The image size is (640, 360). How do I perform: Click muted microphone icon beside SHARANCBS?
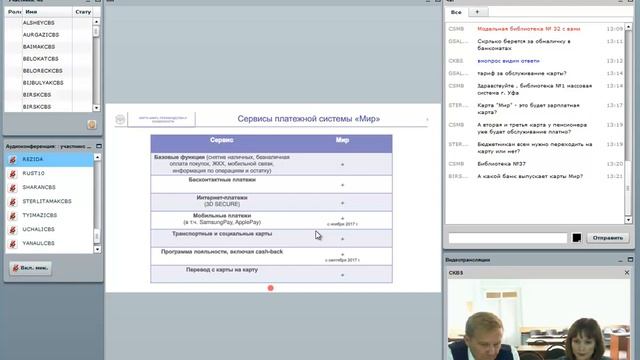[13, 188]
